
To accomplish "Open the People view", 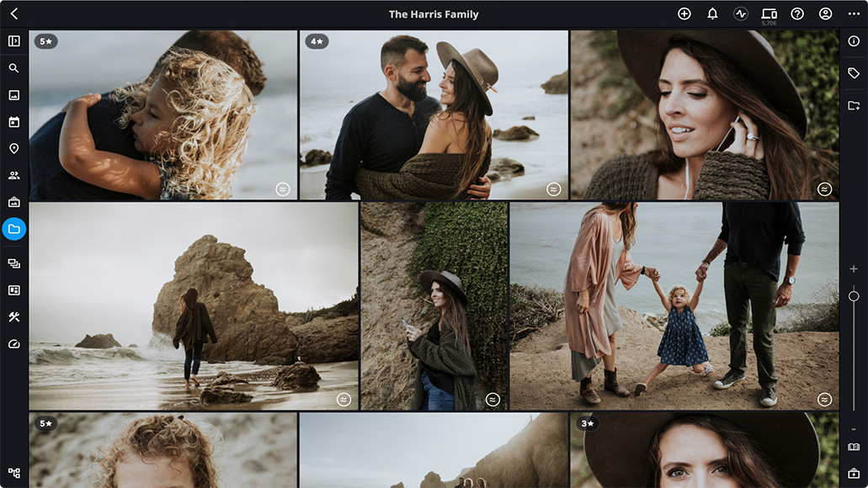I will 13,175.
